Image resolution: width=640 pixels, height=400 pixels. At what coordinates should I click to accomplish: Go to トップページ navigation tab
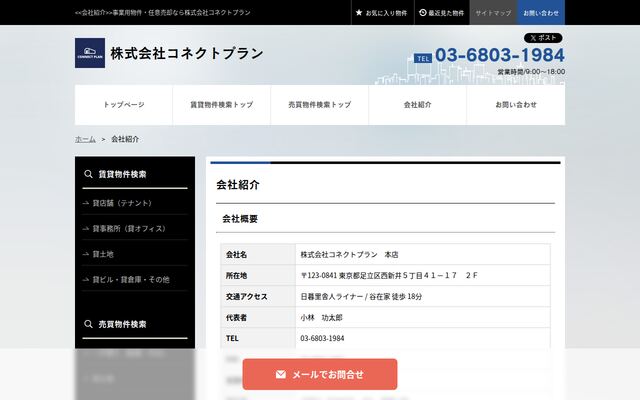(x=124, y=105)
